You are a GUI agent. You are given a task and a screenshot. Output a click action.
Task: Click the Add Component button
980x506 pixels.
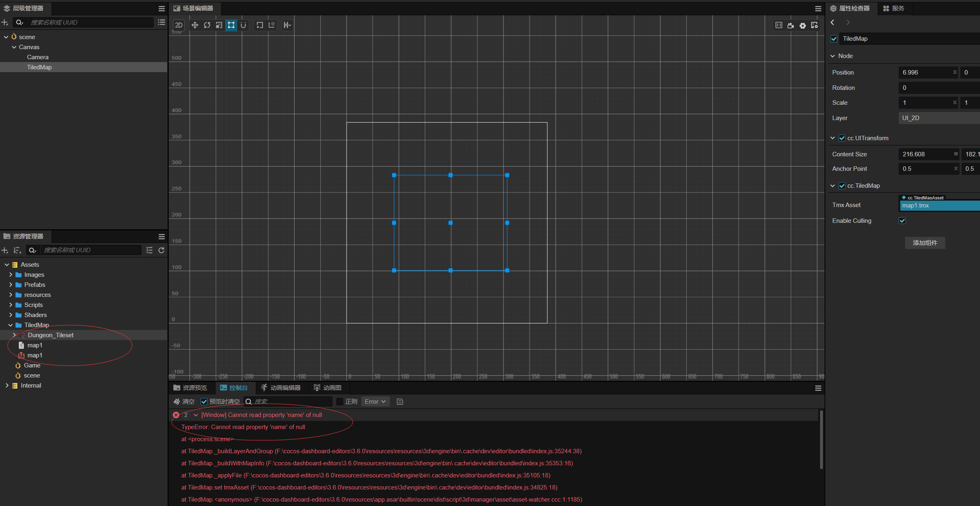925,243
